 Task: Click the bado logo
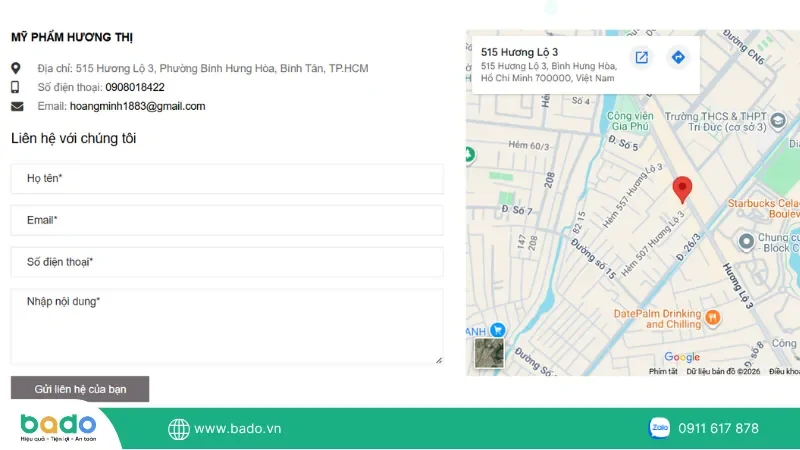click(58, 428)
